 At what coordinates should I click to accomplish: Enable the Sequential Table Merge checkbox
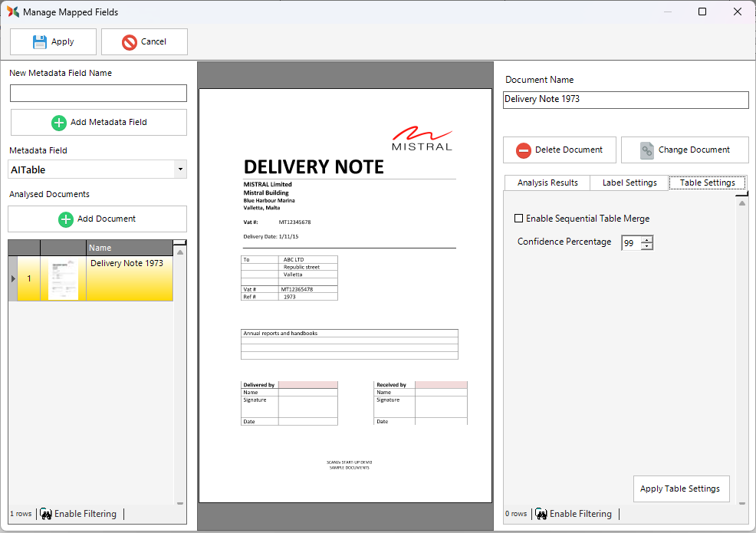click(x=519, y=219)
